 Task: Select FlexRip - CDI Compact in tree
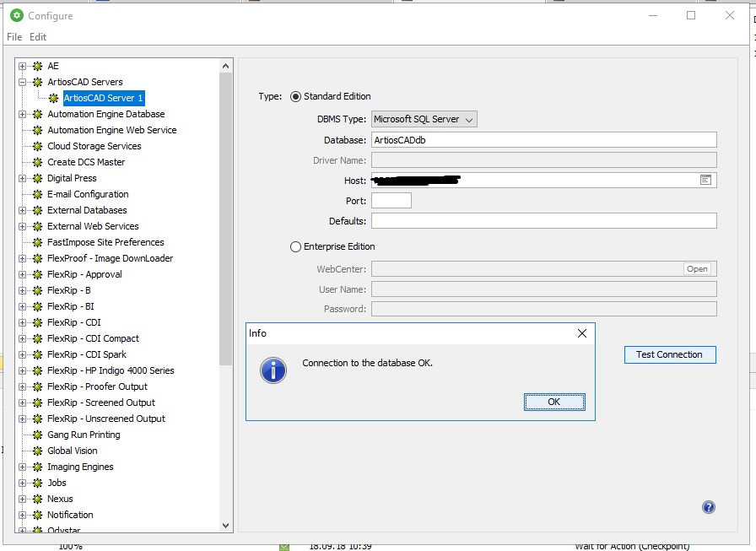[93, 338]
